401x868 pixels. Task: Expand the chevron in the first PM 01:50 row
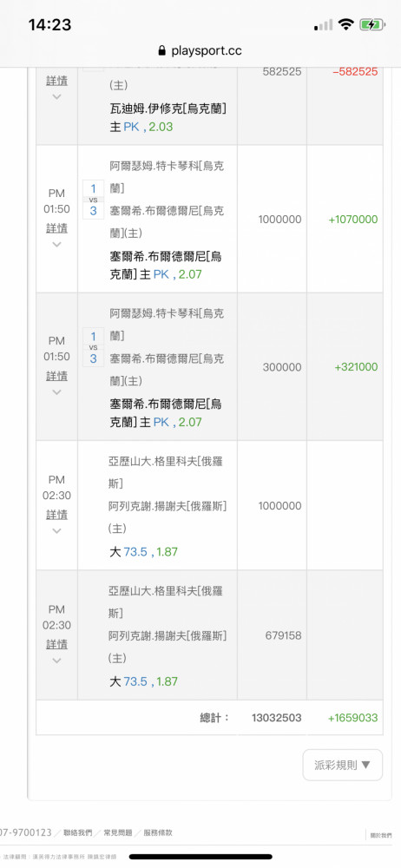click(56, 244)
